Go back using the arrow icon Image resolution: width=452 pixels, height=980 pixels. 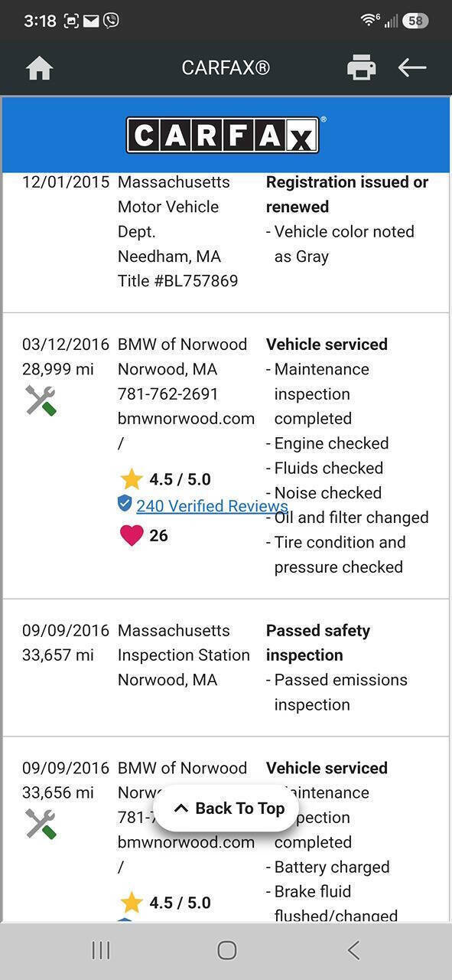[411, 67]
